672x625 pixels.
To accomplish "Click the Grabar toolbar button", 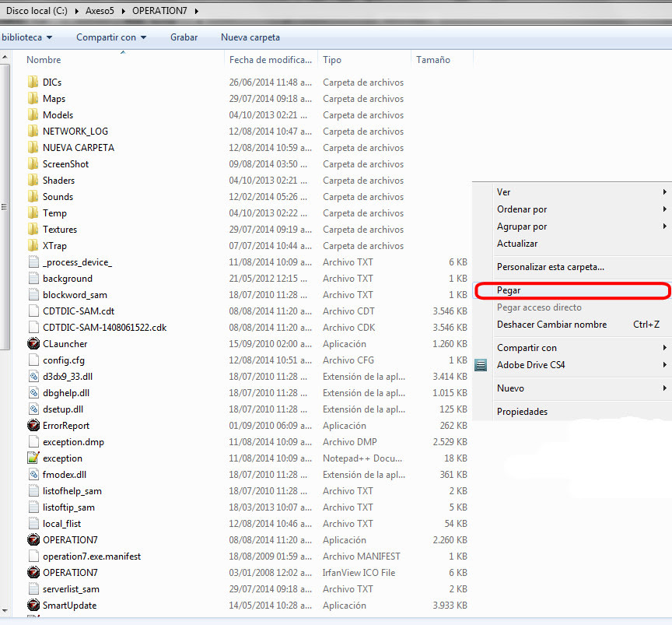I will tap(184, 37).
